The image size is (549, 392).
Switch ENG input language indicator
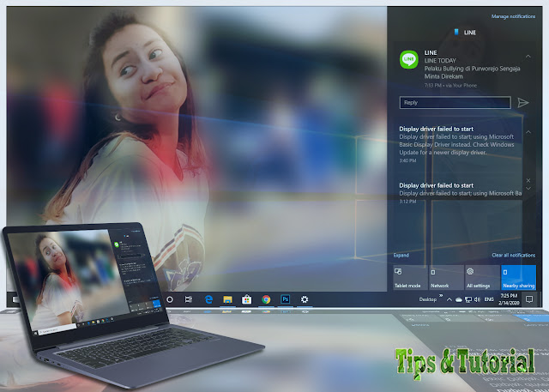489,299
